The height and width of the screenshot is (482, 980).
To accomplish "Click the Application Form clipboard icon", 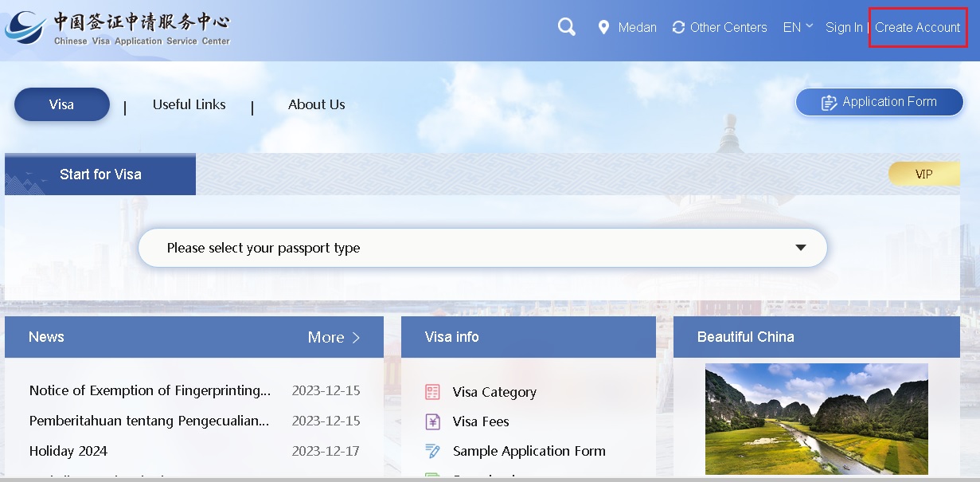I will pyautogui.click(x=829, y=103).
